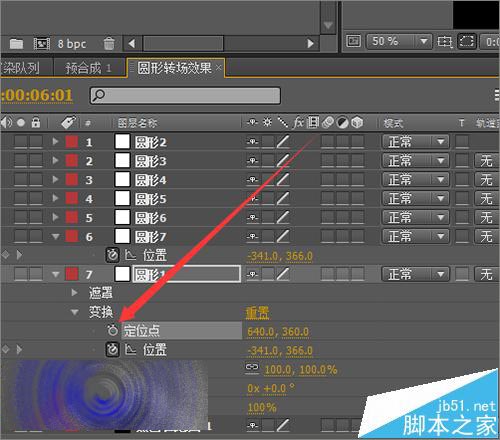The image size is (500, 440).
Task: Toggle 3D layer switch for 圆形3
Action: click(x=357, y=161)
